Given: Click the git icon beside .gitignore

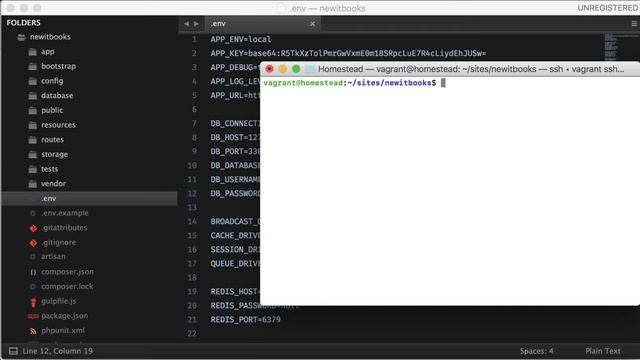Looking at the screenshot, I should 33,243.
